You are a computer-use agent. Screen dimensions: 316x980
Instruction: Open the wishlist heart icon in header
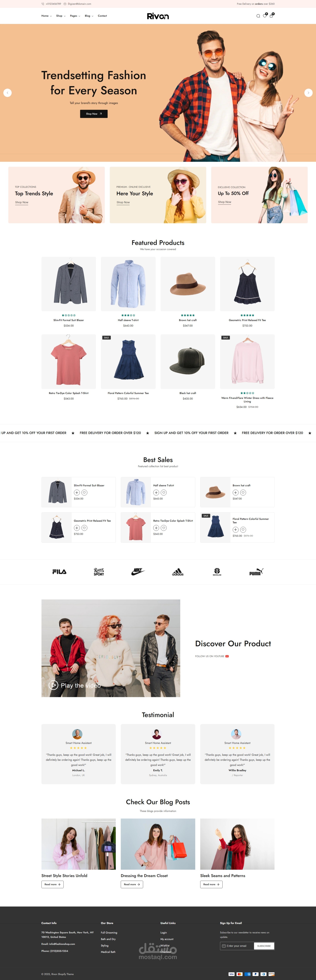[265, 16]
